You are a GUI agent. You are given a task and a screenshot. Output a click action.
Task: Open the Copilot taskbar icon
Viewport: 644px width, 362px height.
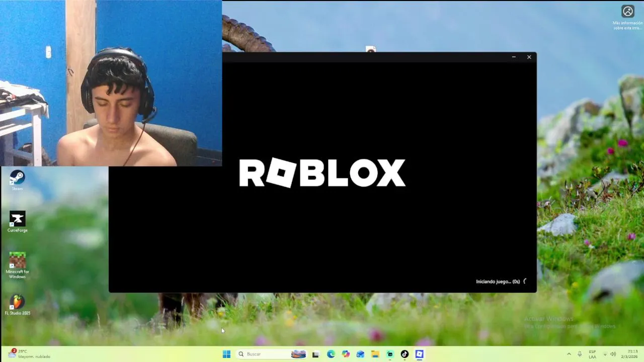click(346, 354)
